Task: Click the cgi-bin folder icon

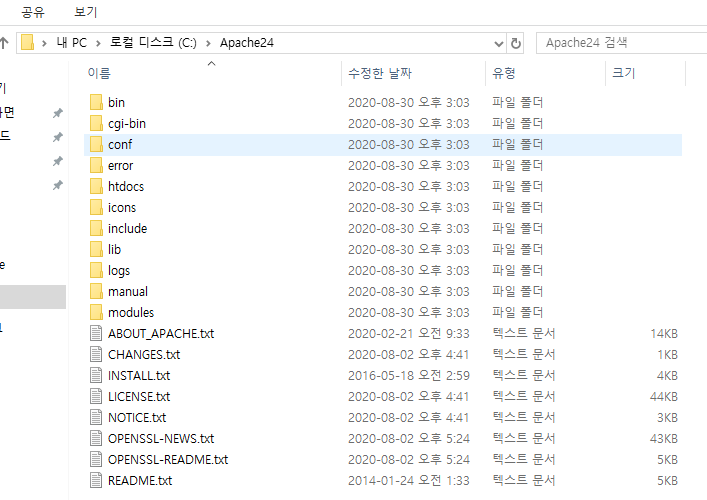Action: pos(96,123)
